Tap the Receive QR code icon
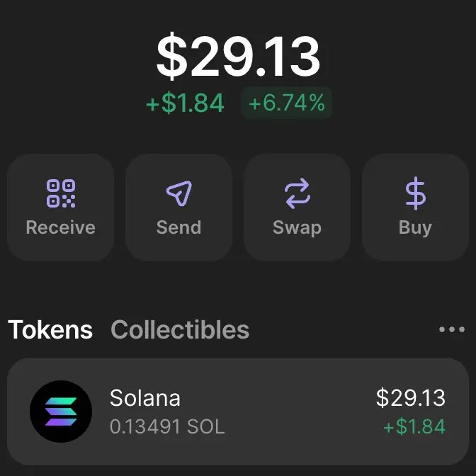The width and height of the screenshot is (476, 476). 61,193
